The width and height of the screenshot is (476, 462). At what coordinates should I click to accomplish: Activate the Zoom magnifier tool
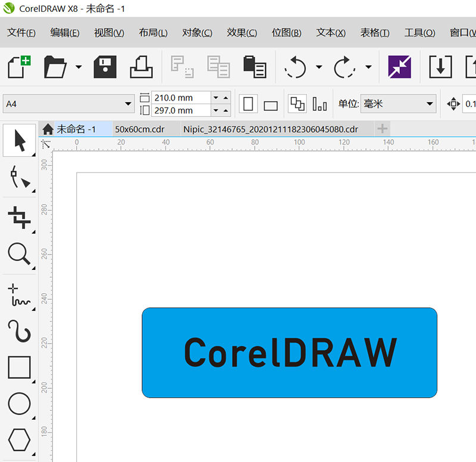(x=20, y=254)
